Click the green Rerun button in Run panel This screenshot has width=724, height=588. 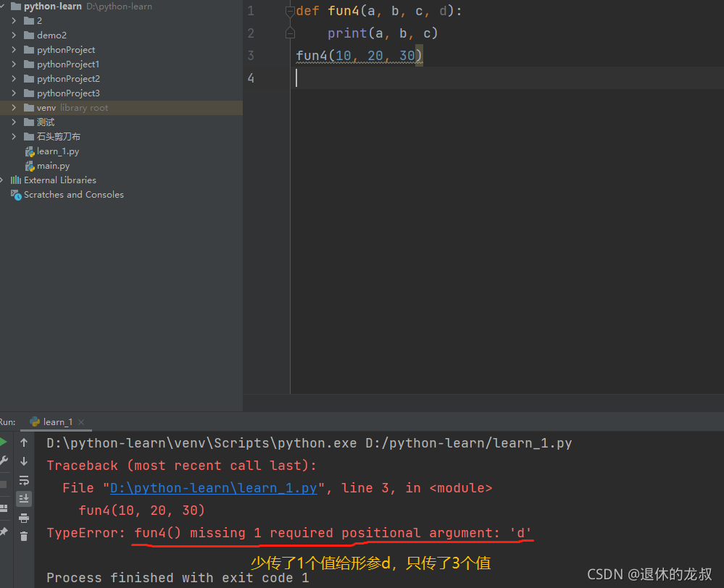[3, 442]
